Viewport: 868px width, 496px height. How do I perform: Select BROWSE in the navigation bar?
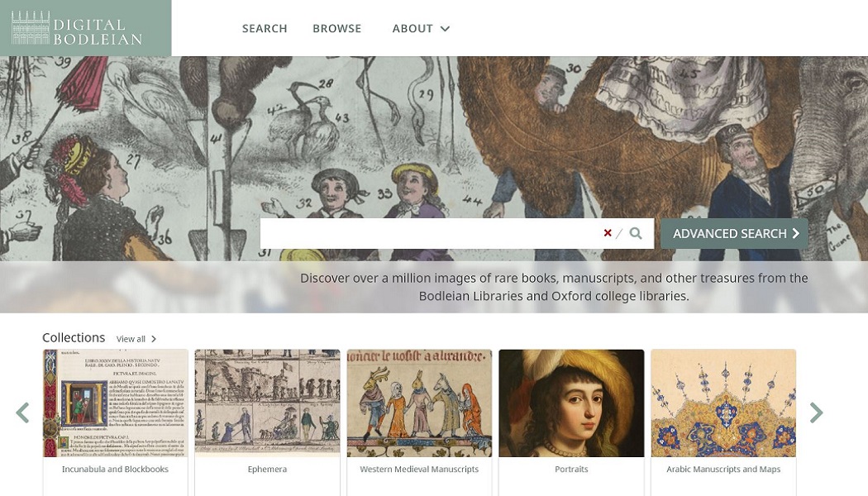point(336,28)
